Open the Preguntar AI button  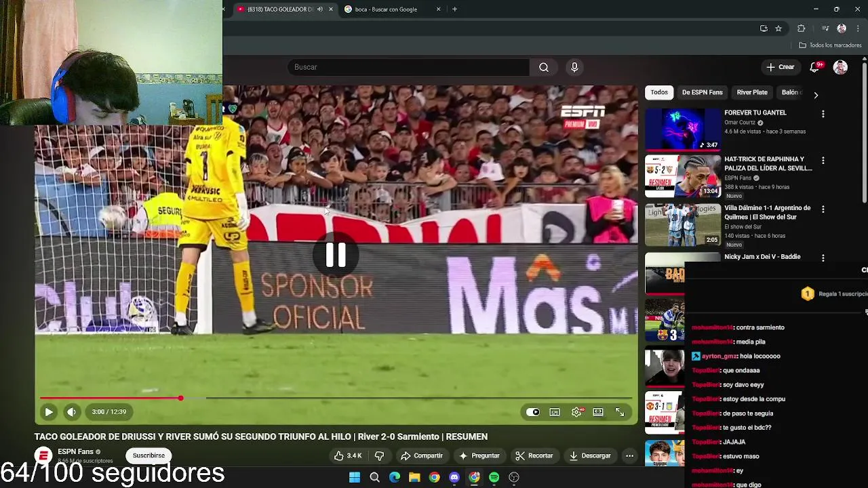click(x=479, y=455)
